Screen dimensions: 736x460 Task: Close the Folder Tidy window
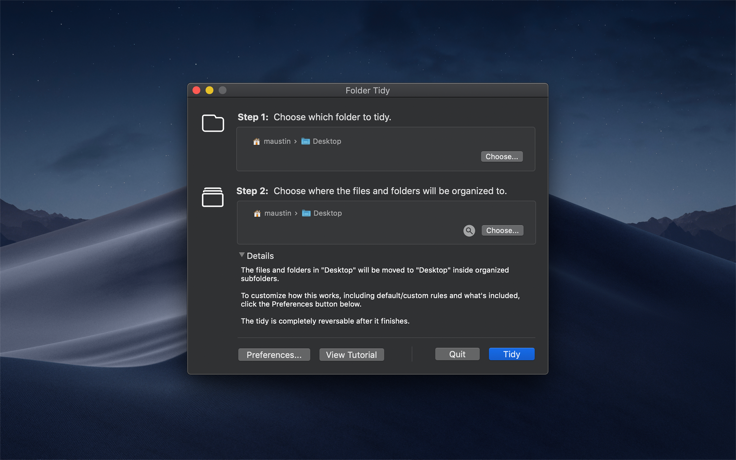197,90
